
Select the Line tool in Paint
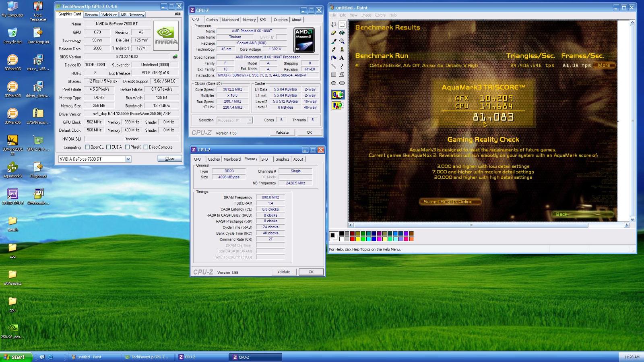point(334,66)
